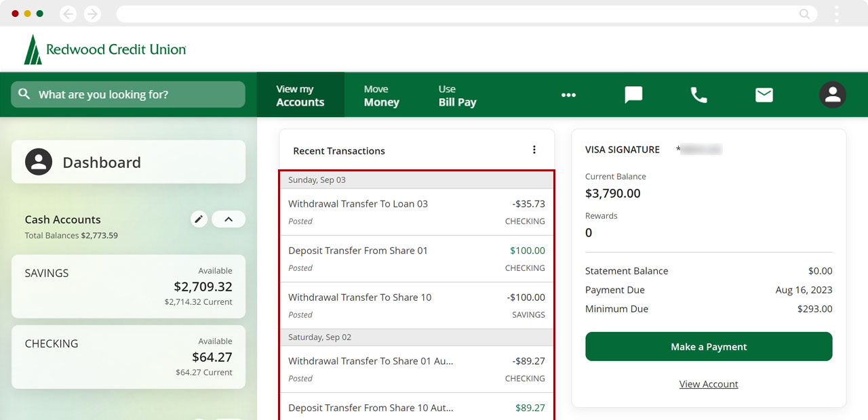Viewport: 868px width, 420px height.
Task: Click the search magnifier in the green search box
Action: [24, 94]
